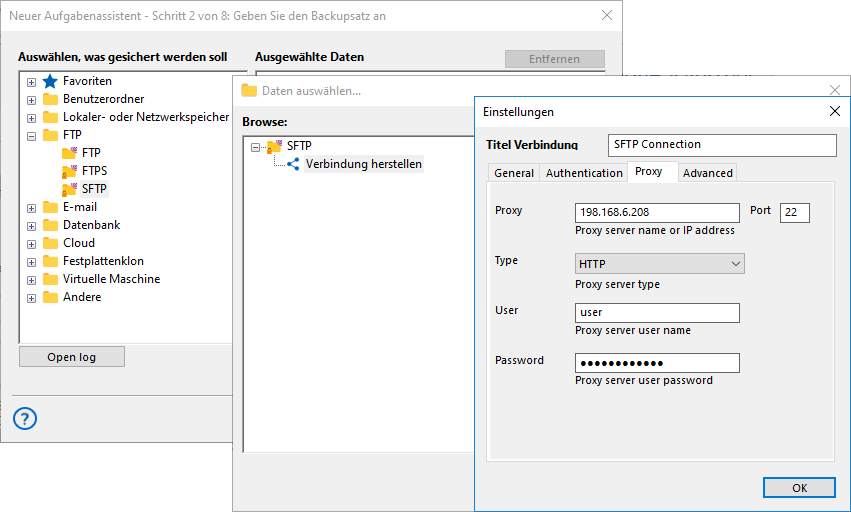Image resolution: width=851 pixels, height=512 pixels.
Task: Click the Open log button
Action: [71, 357]
